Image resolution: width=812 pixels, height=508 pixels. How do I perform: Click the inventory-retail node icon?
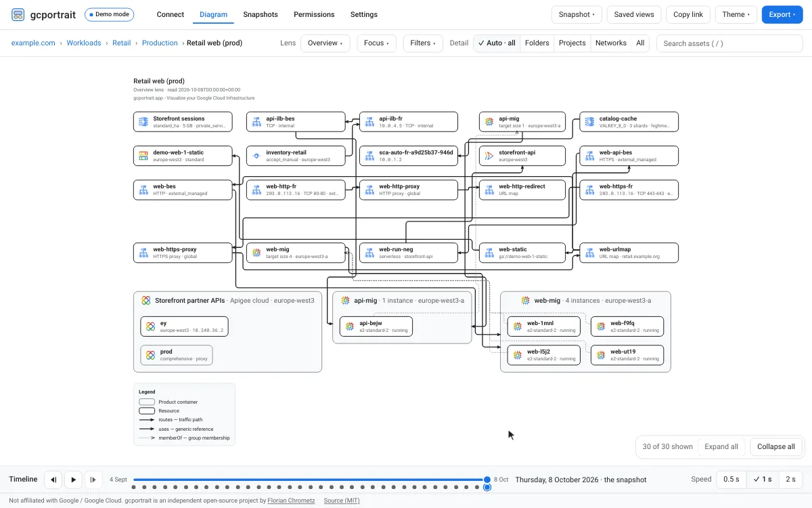[256, 156]
